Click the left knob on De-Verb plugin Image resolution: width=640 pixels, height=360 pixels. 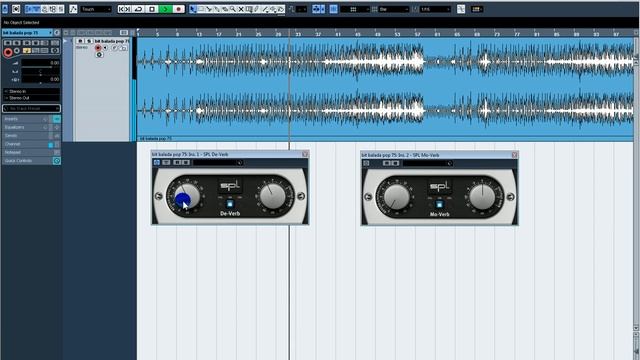(188, 196)
